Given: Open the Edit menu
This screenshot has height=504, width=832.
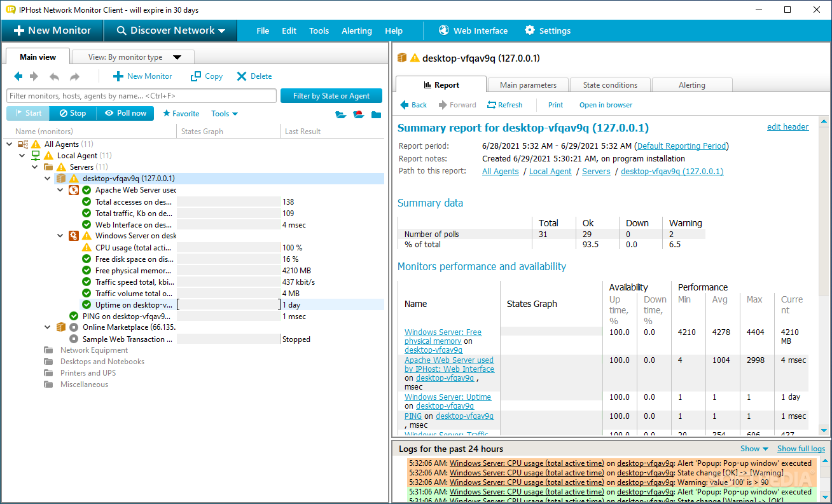Looking at the screenshot, I should 289,31.
